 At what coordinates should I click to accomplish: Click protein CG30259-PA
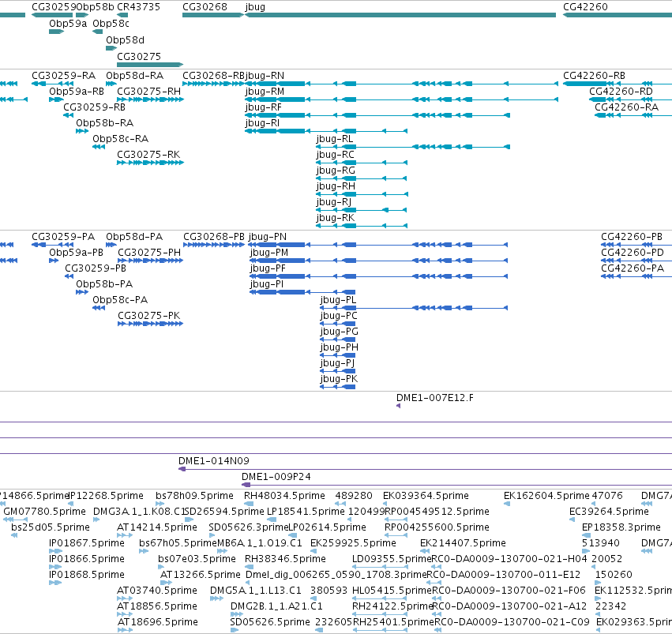click(63, 237)
